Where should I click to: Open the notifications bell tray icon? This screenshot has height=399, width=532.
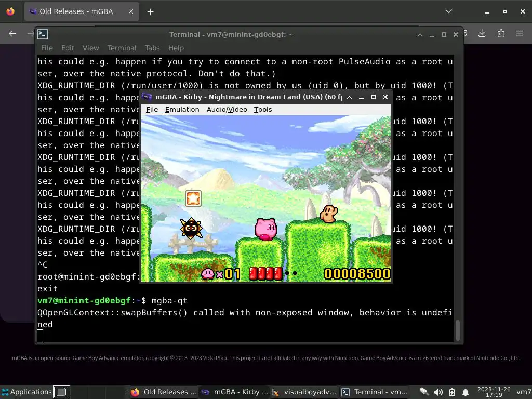click(465, 392)
